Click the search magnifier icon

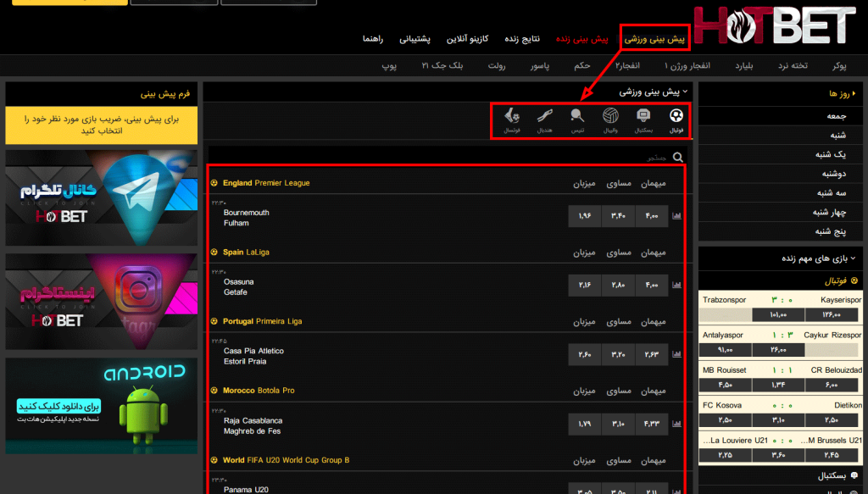(x=677, y=157)
